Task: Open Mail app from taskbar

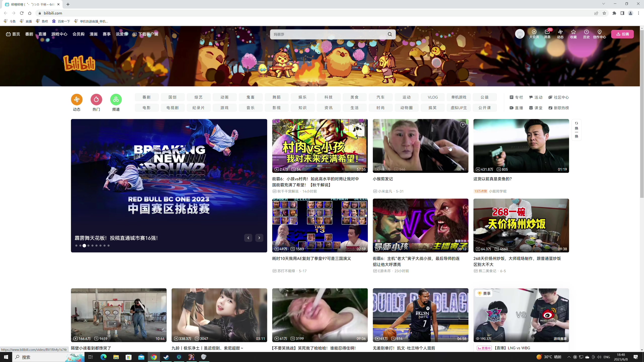Action: pyautogui.click(x=141, y=357)
